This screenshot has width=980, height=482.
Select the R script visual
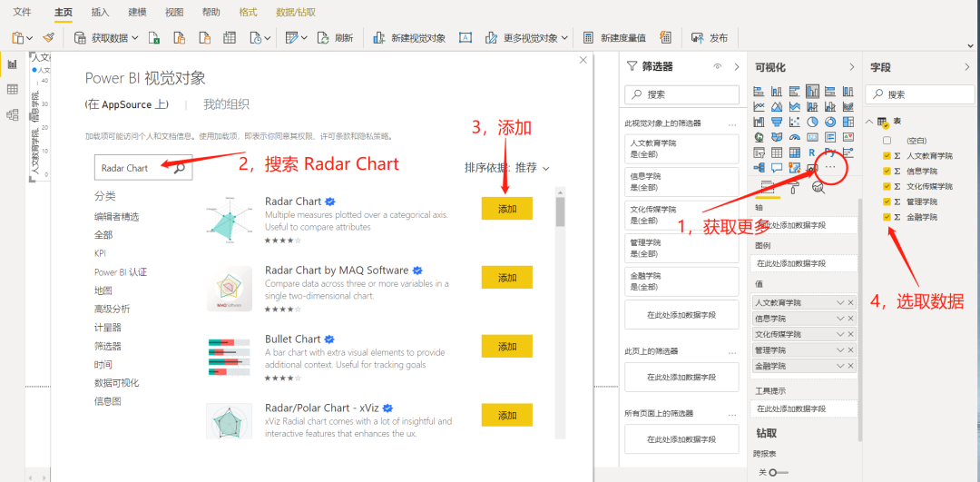(812, 152)
